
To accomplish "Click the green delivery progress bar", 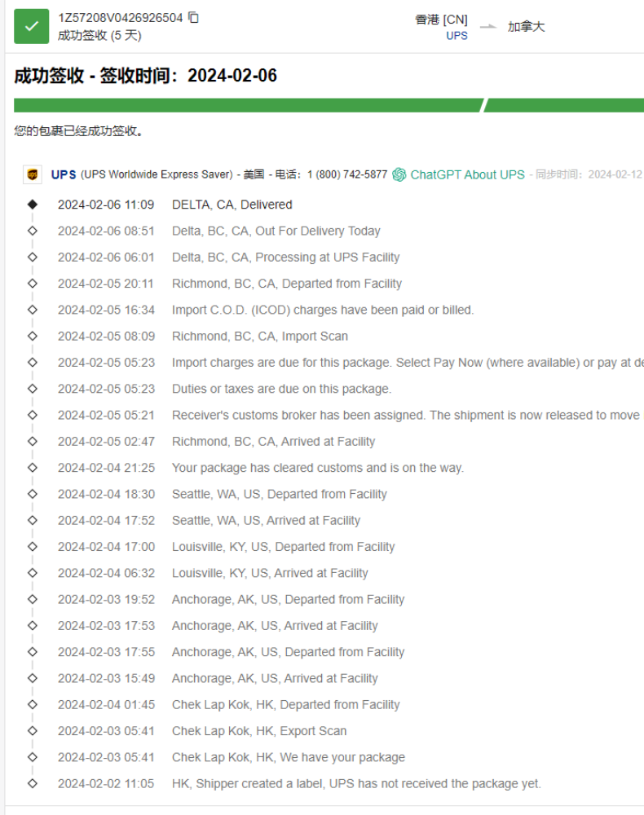I will [x=329, y=105].
